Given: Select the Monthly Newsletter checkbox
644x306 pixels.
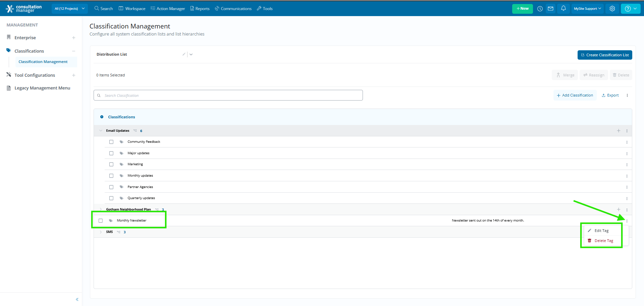Looking at the screenshot, I should click(101, 221).
